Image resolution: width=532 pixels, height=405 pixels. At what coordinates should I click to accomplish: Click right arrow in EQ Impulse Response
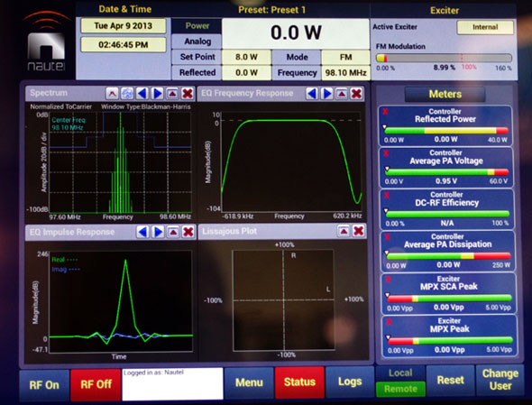pos(158,232)
